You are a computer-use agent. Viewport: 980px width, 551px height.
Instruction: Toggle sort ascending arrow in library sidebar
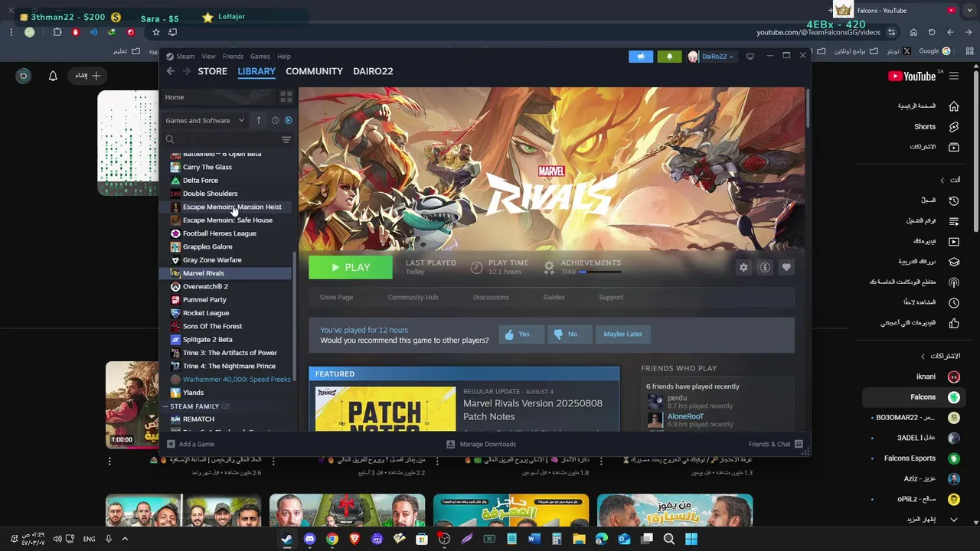259,120
